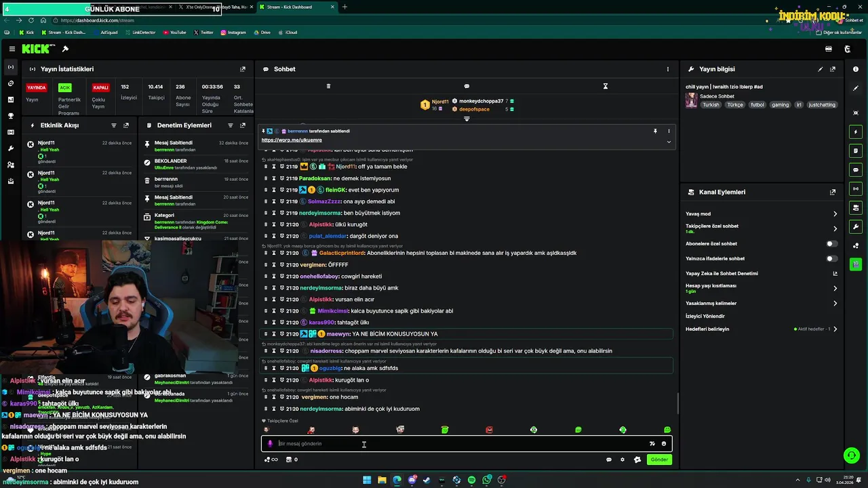Toggle the document log widget in right sidebar
The width and height of the screenshot is (868, 488).
click(856, 150)
